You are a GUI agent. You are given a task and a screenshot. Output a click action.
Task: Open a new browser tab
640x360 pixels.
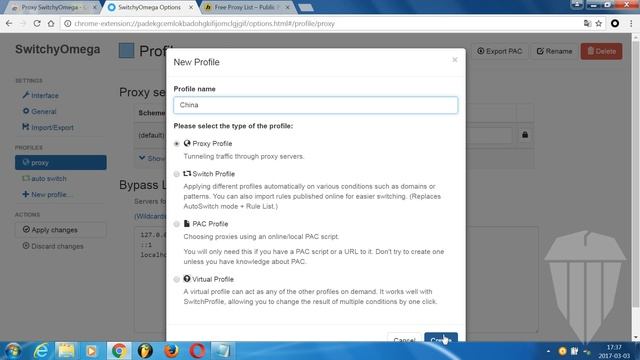click(306, 7)
